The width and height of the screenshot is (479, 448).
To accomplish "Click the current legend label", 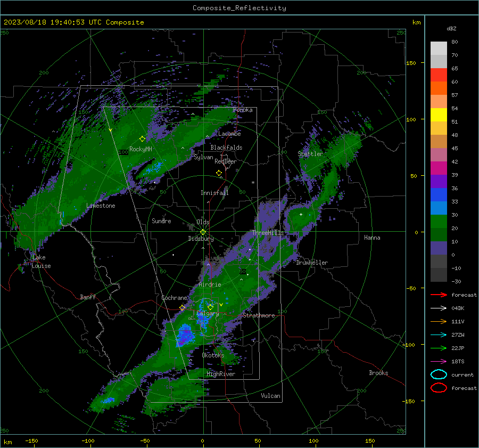I will (x=463, y=374).
